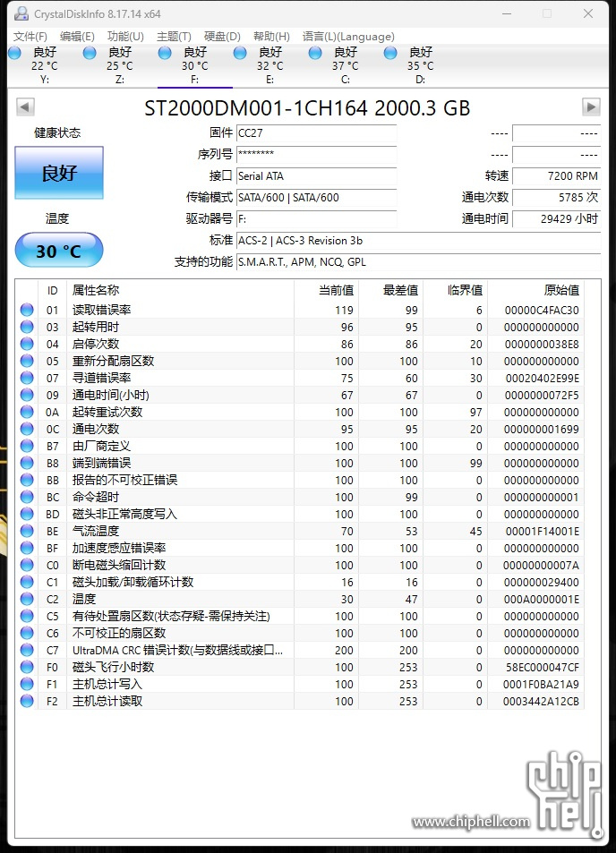Select the 磁头加载/卸载循环计数 attribute row
The height and width of the screenshot is (853, 616).
[x=300, y=582]
